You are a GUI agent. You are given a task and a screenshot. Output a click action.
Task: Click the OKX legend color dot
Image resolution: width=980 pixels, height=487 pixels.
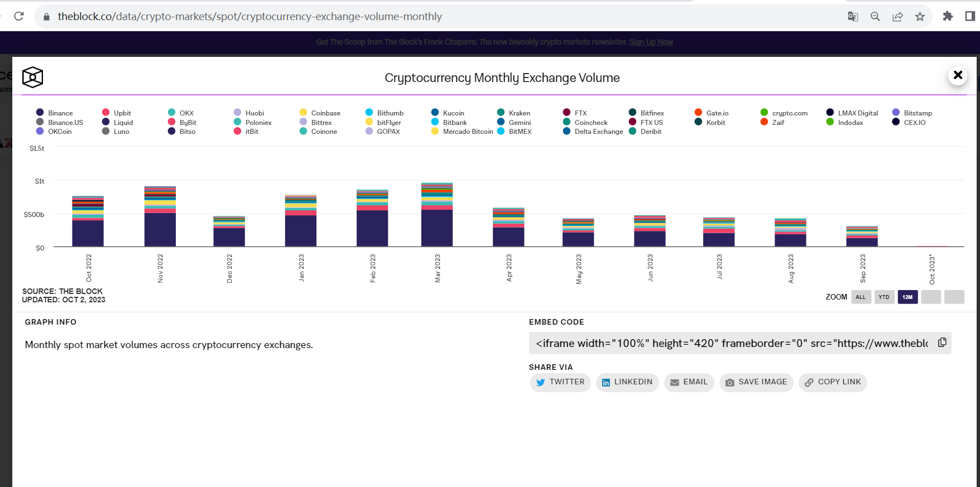click(172, 113)
